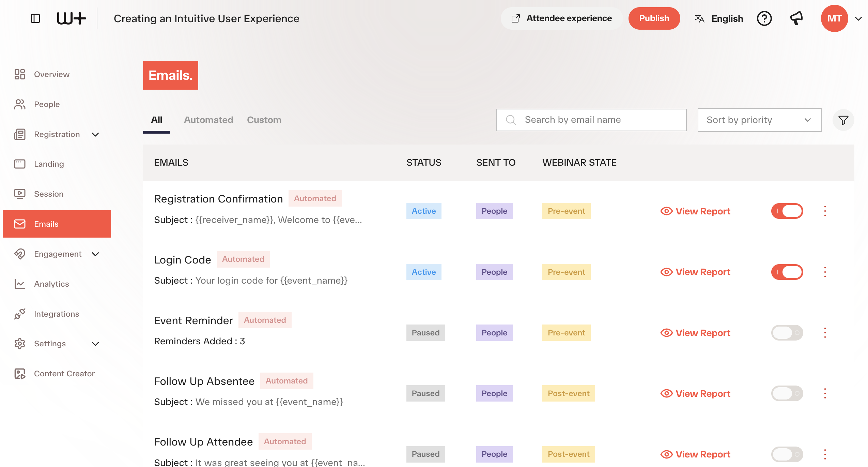Open the Analytics sidebar item

[x=51, y=284]
